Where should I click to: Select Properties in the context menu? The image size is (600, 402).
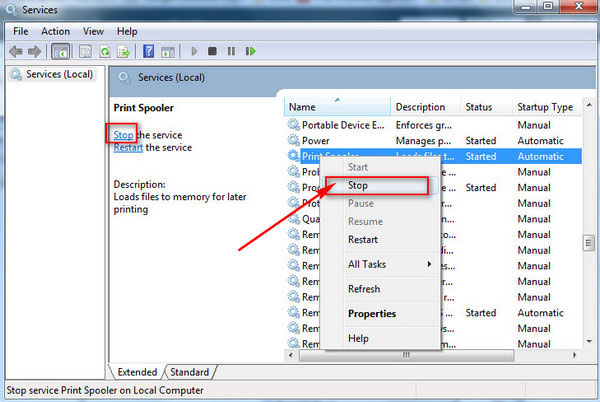[x=371, y=314]
